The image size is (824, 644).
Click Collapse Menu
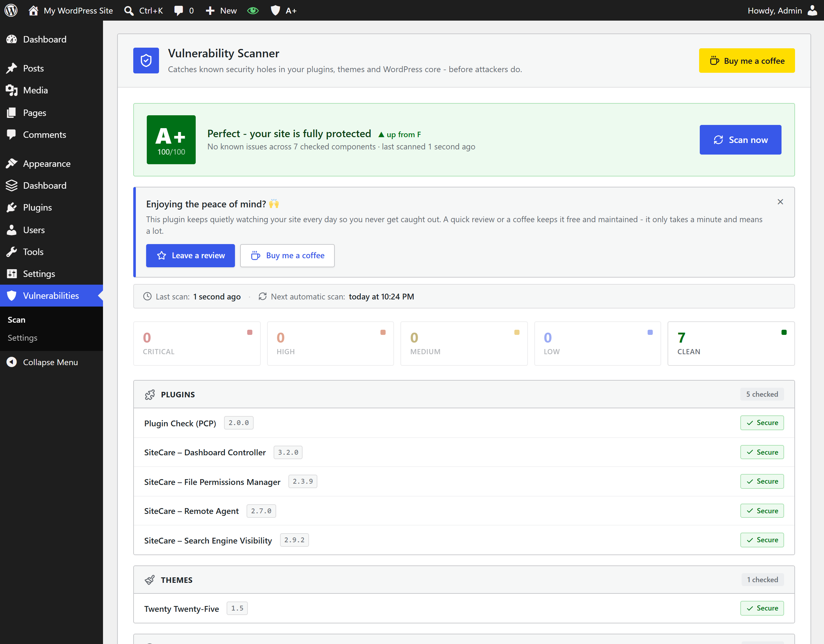pos(51,362)
